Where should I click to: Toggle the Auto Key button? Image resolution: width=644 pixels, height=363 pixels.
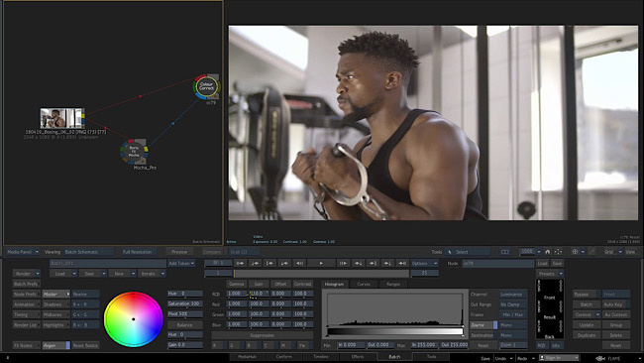pyautogui.click(x=615, y=304)
